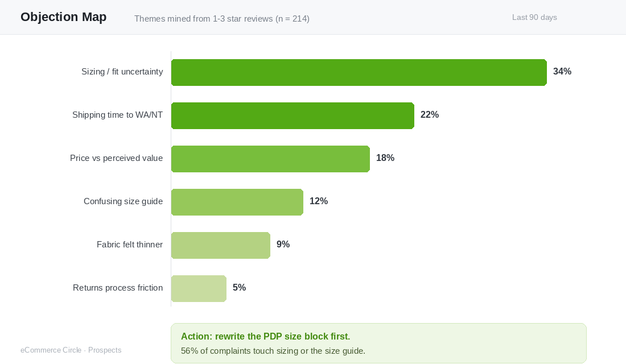Open the Prospects footer link
626x364 pixels.
105,350
